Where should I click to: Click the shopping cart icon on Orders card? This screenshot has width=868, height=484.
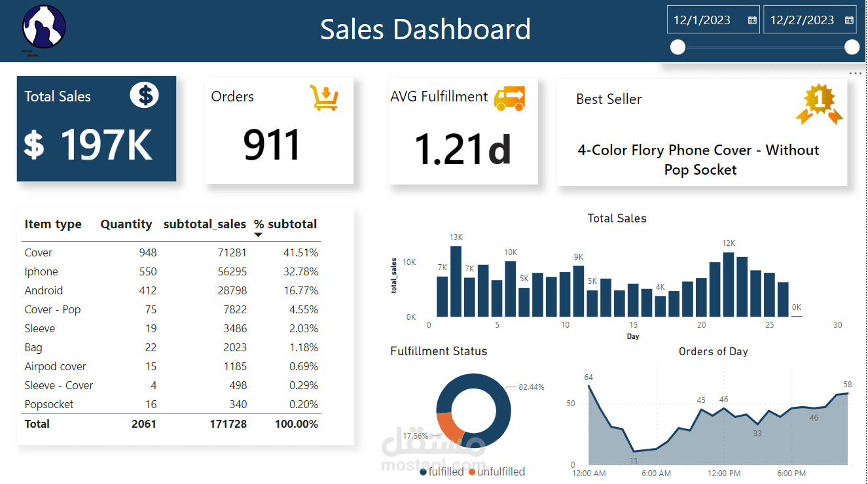point(324,97)
